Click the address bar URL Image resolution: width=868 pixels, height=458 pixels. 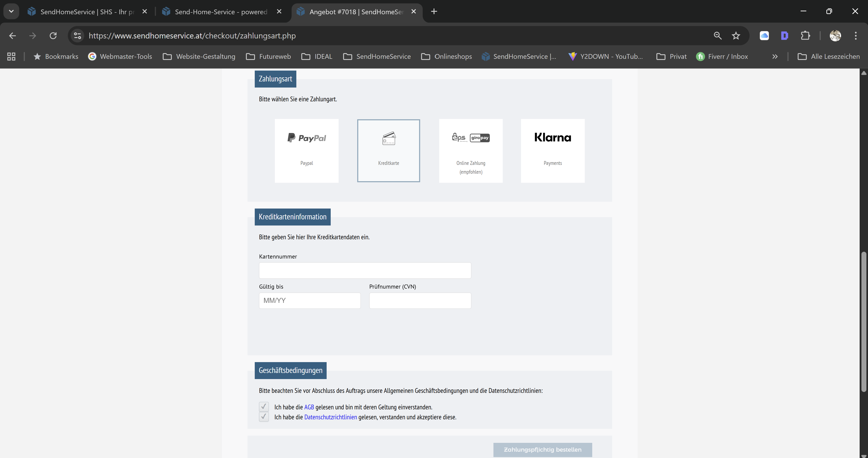(x=192, y=36)
